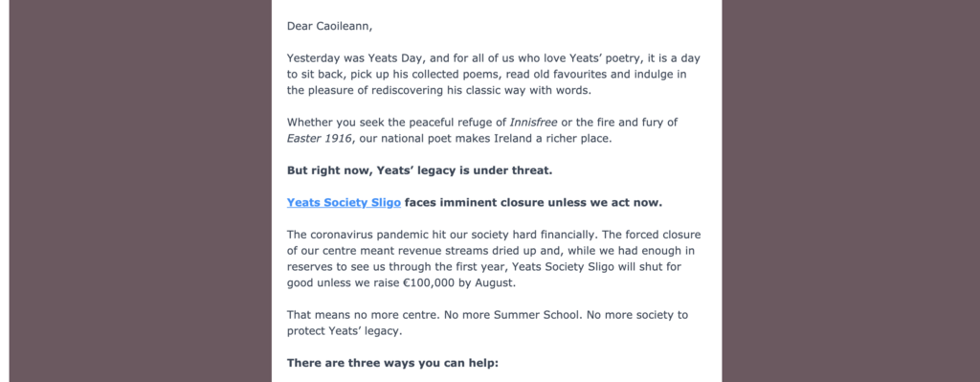The image size is (980, 382).
Task: Click the italic 'Easter 1916' title
Action: [319, 138]
